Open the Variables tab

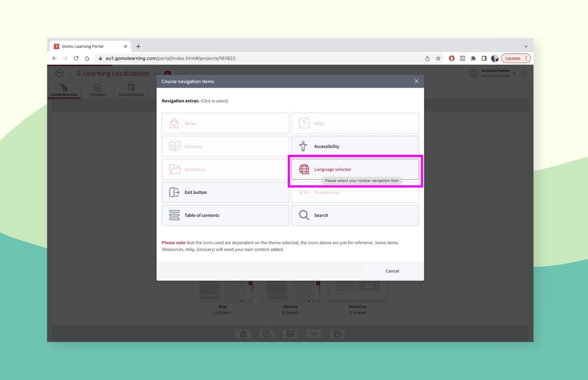tap(97, 91)
